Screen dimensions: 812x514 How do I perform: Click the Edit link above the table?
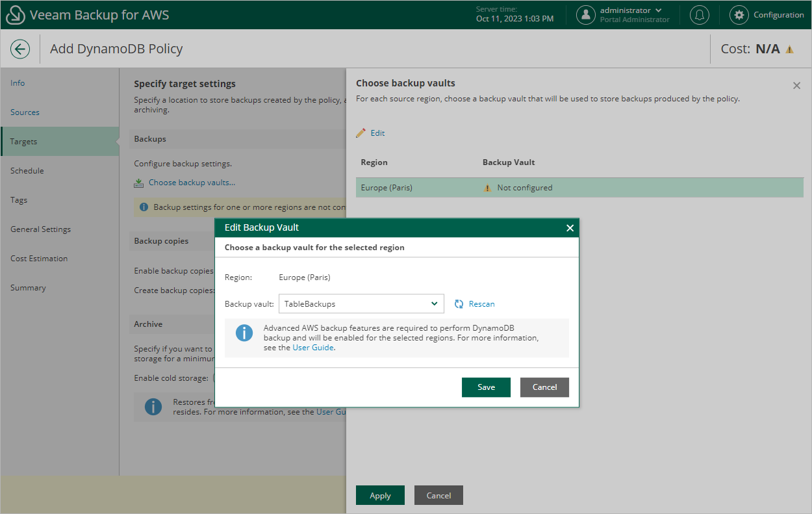(377, 133)
